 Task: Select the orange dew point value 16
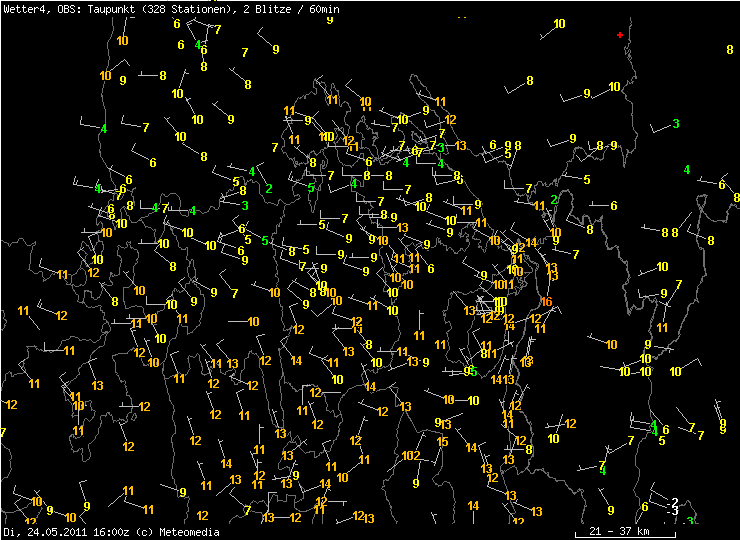[546, 302]
